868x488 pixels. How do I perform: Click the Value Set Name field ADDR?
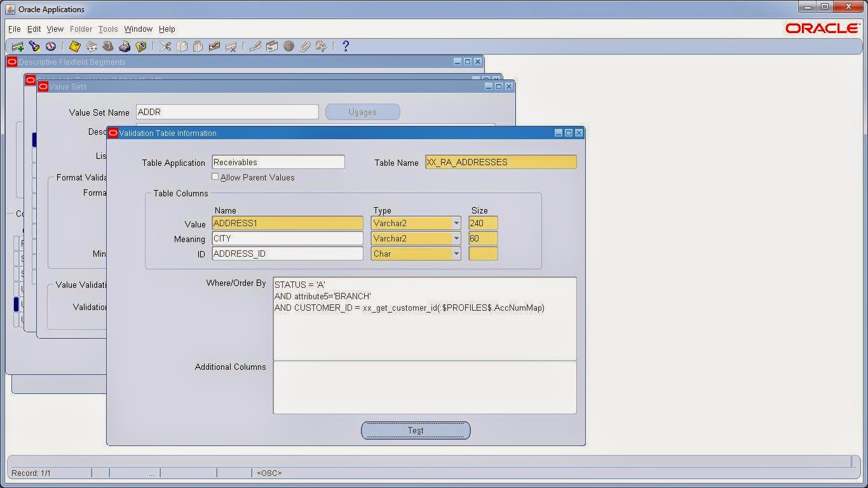[227, 112]
